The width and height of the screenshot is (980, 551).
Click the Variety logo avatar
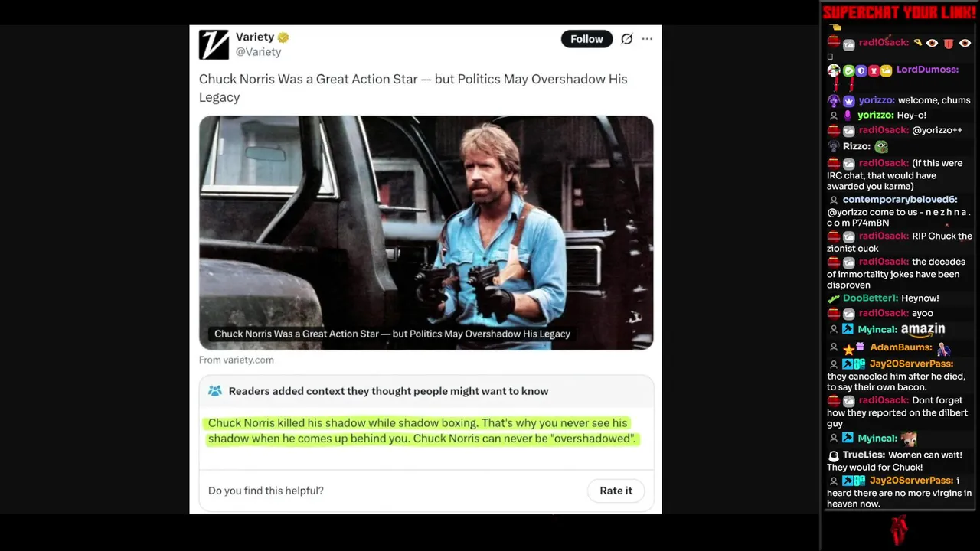tap(214, 44)
